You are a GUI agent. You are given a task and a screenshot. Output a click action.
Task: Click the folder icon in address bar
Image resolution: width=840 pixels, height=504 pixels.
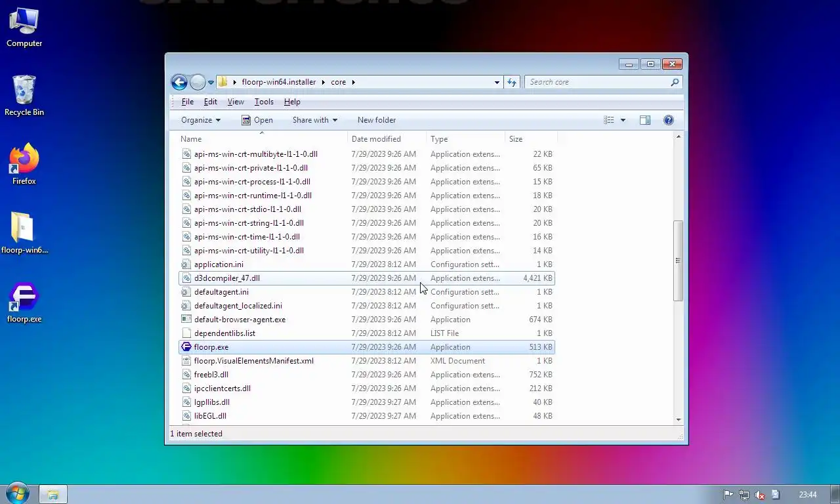click(x=222, y=82)
